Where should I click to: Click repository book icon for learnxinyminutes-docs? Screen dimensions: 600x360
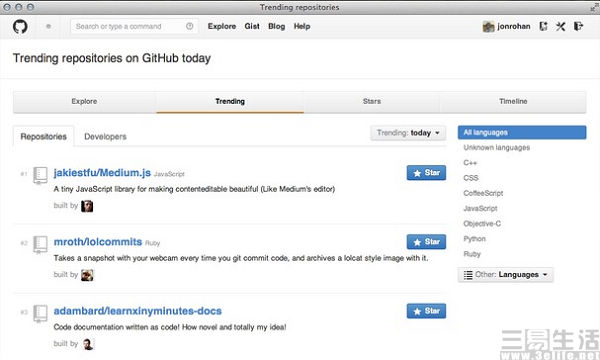tap(40, 313)
